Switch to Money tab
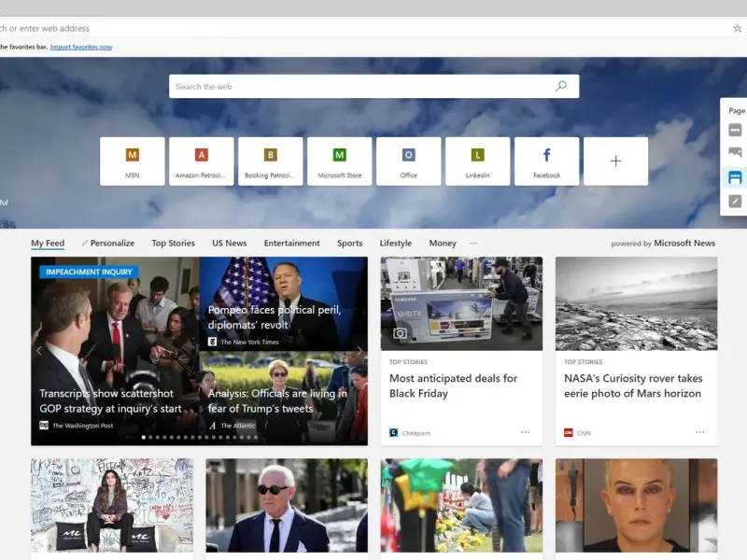This screenshot has width=747, height=560. pyautogui.click(x=443, y=243)
